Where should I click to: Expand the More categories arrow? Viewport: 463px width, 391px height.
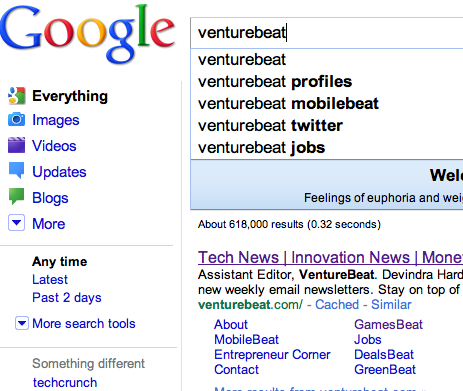click(16, 223)
